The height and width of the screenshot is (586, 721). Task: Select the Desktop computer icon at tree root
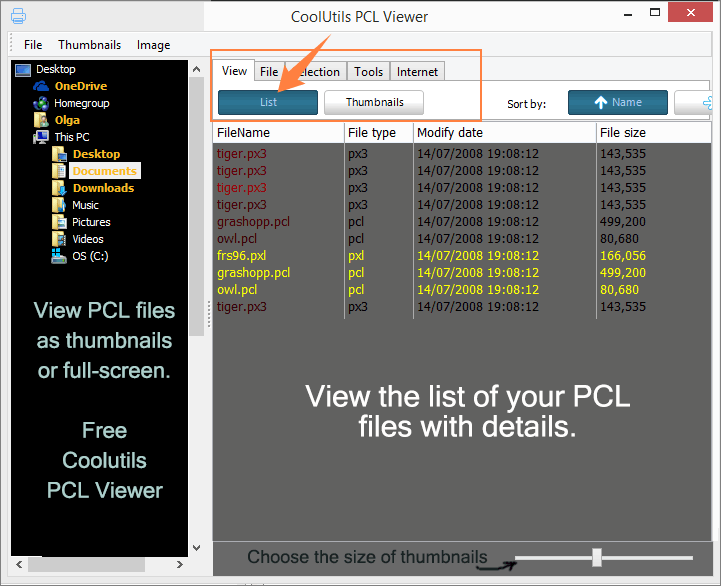click(23, 70)
